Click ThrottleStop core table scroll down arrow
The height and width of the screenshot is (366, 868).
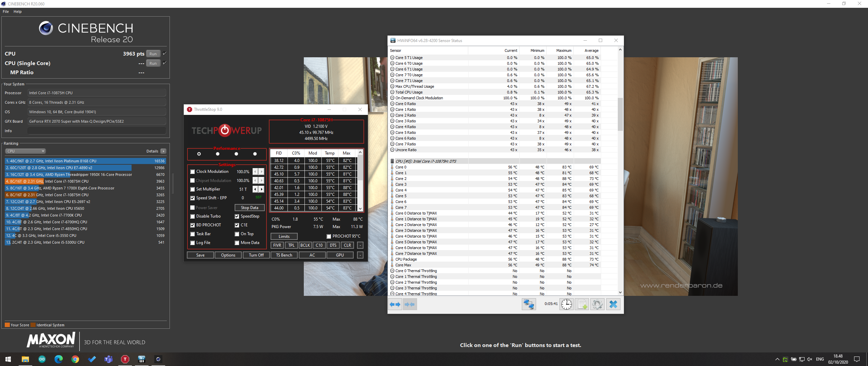coord(360,209)
